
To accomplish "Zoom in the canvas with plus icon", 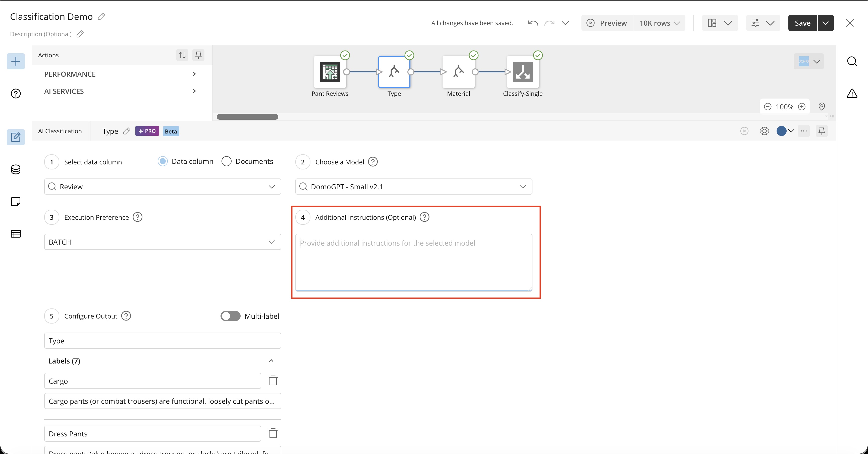I will click(802, 107).
